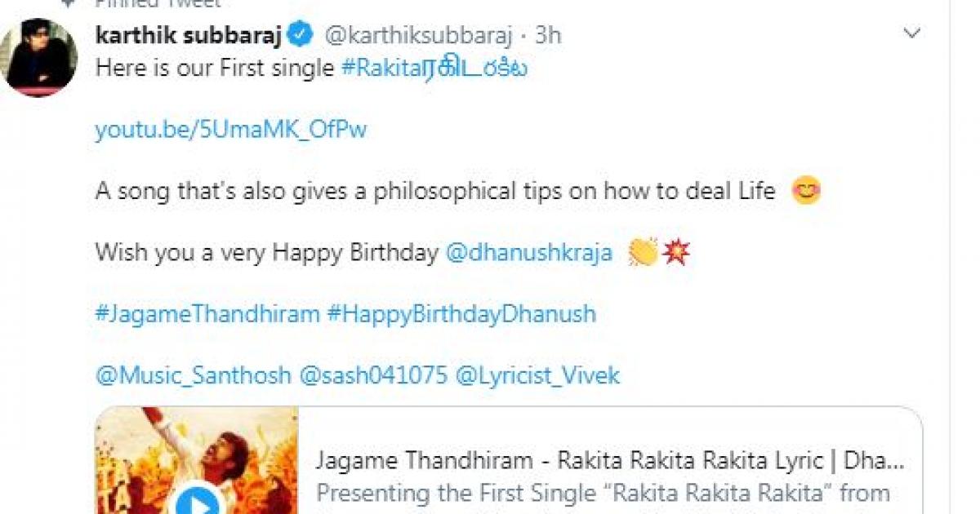The width and height of the screenshot is (980, 514).
Task: Click the smiling face emoji in the tweet
Action: pyautogui.click(x=806, y=192)
